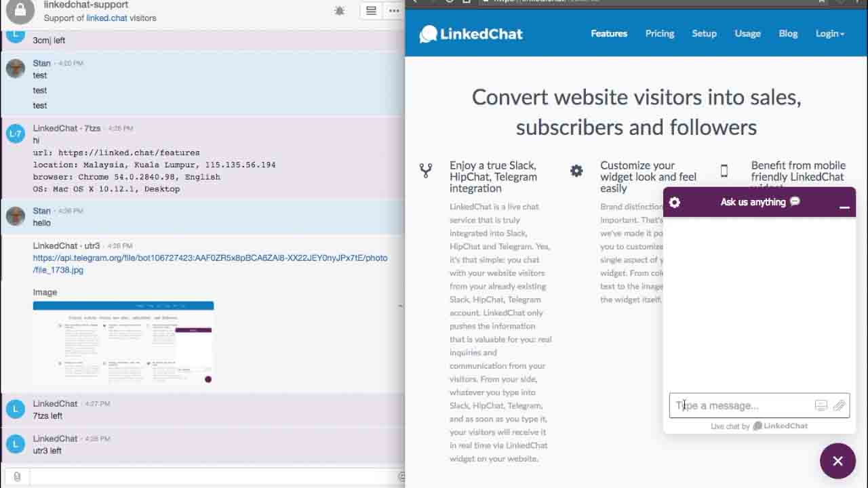Screen dimensions: 868x488
Task: Open the Features page in navigation
Action: coord(609,33)
